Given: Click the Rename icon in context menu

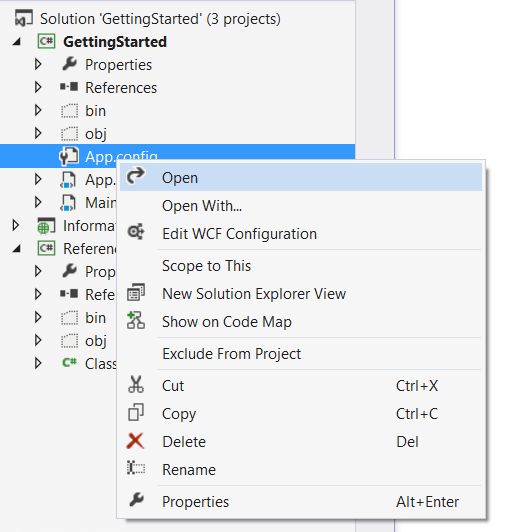Looking at the screenshot, I should [136, 468].
